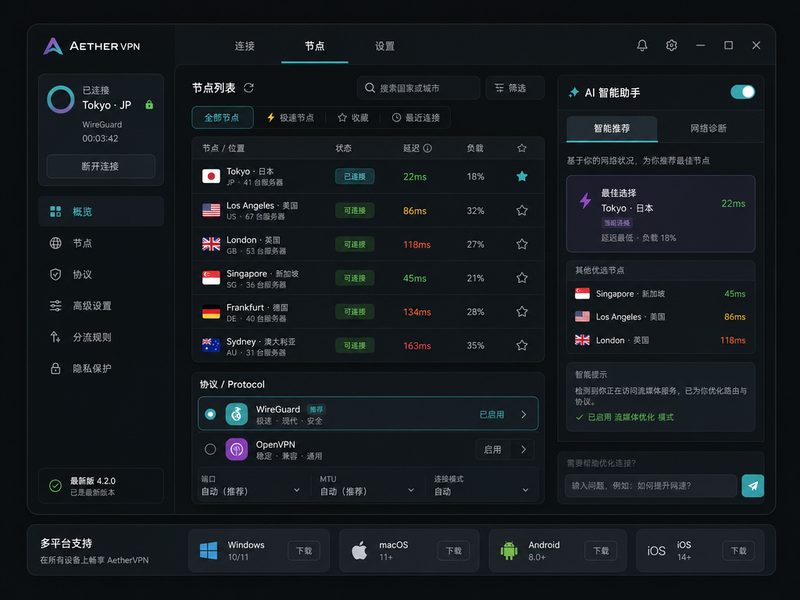Image resolution: width=800 pixels, height=600 pixels.
Task: Favorite the Sydney node
Action: pos(521,345)
